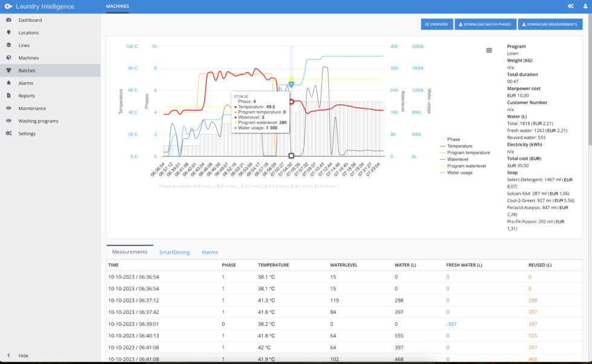The image size is (592, 364).
Task: Click the Alarms bell icon
Action: (x=8, y=83)
